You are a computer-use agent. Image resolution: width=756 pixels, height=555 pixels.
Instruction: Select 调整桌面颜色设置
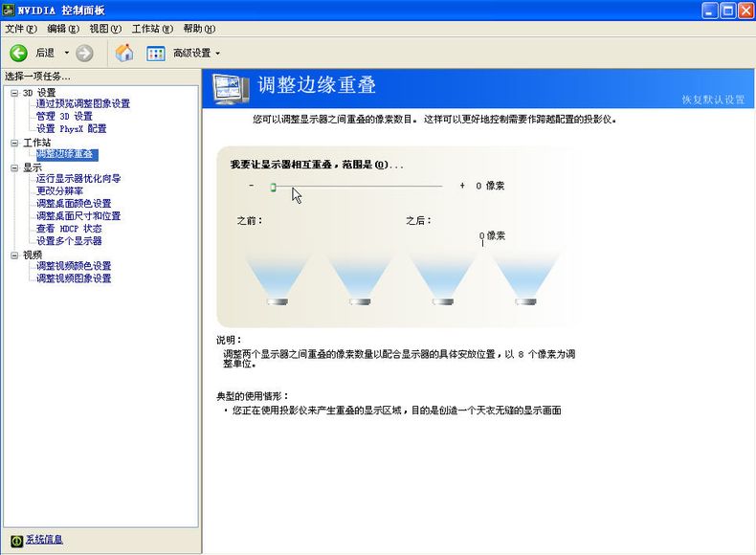point(74,204)
